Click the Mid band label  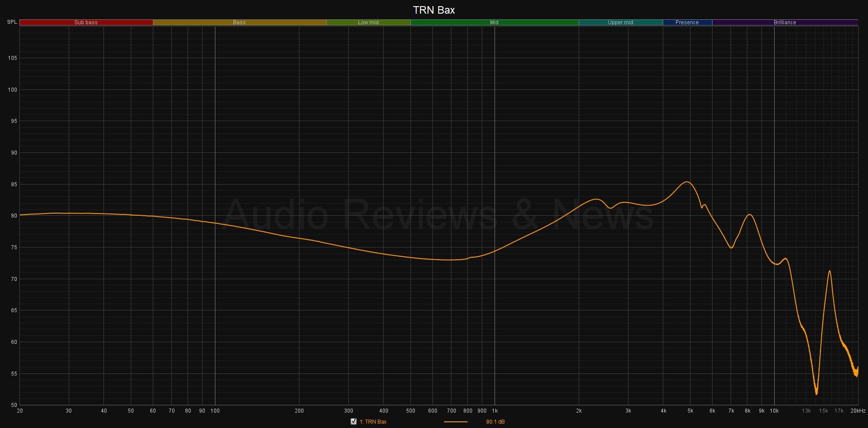[x=494, y=22]
